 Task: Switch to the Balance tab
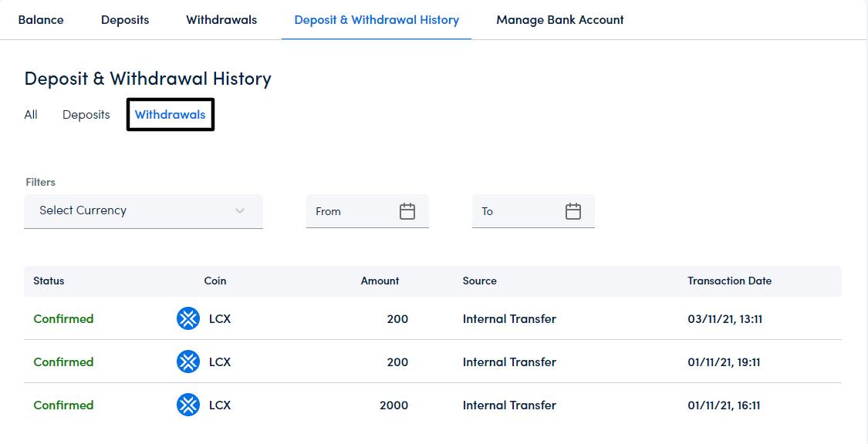pos(41,20)
